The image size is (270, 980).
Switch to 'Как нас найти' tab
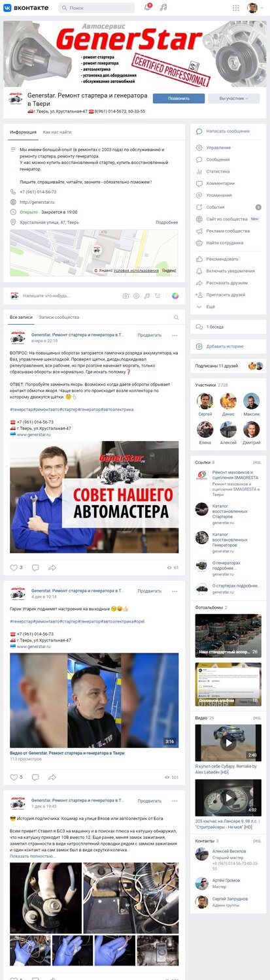58,132
